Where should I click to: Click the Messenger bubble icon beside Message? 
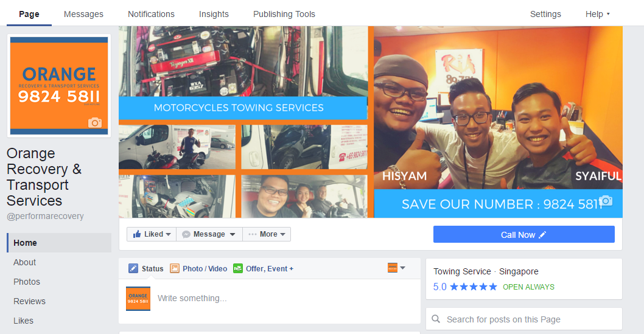(x=186, y=234)
